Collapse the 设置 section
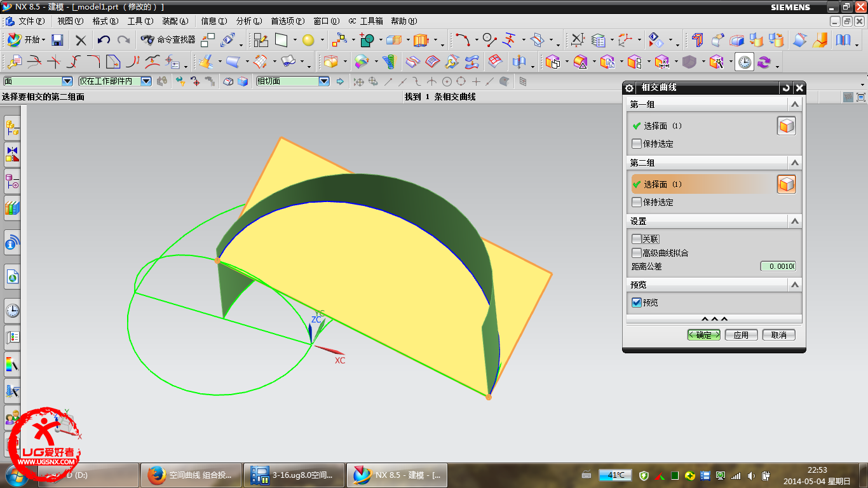The height and width of the screenshot is (488, 868). point(794,221)
